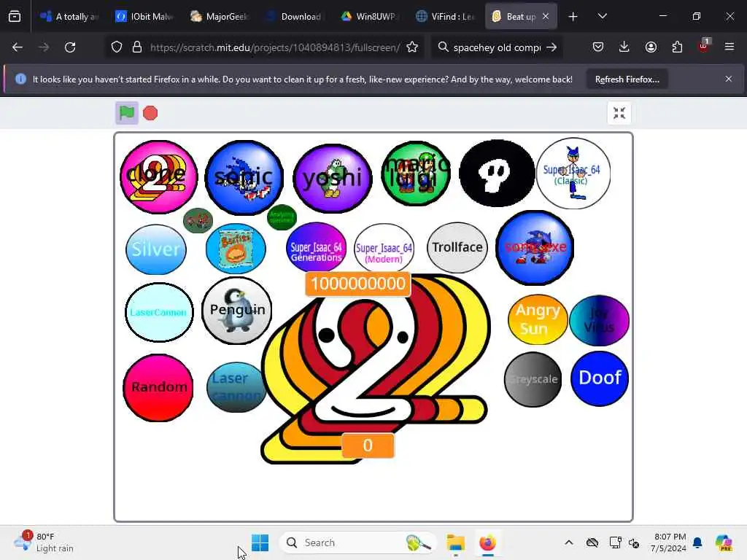Viewport: 747px width, 560px height.
Task: Save page to Pocket
Action: click(598, 47)
